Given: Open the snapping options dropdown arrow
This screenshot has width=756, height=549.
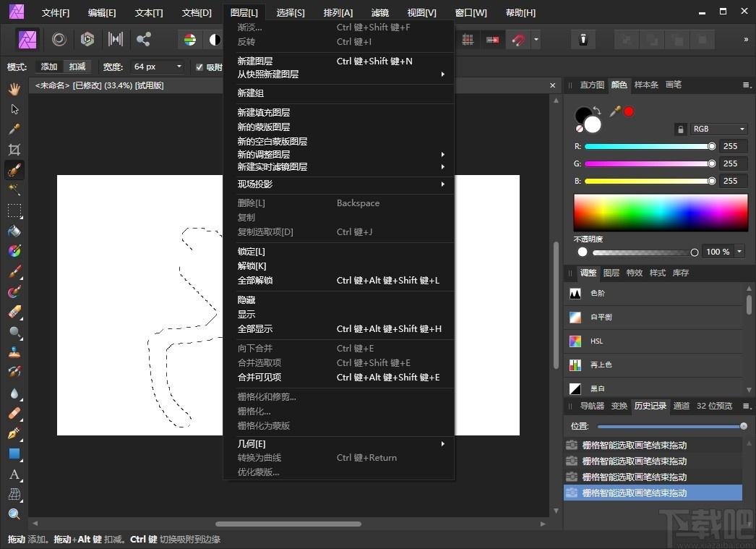Looking at the screenshot, I should click(536, 40).
